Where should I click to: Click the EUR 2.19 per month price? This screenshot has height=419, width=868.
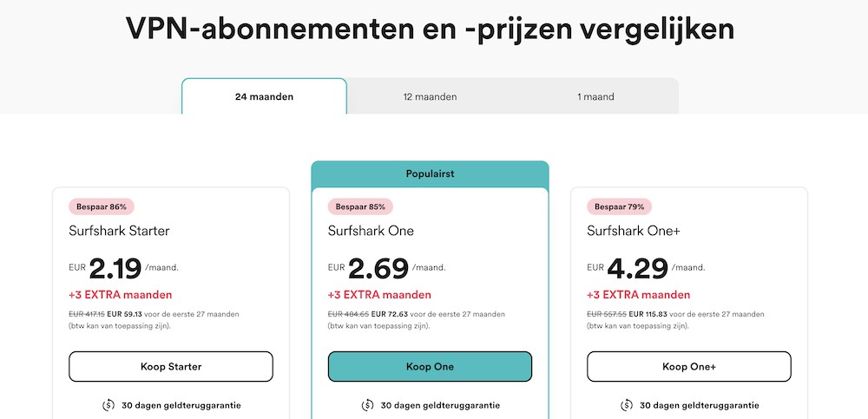[115, 268]
